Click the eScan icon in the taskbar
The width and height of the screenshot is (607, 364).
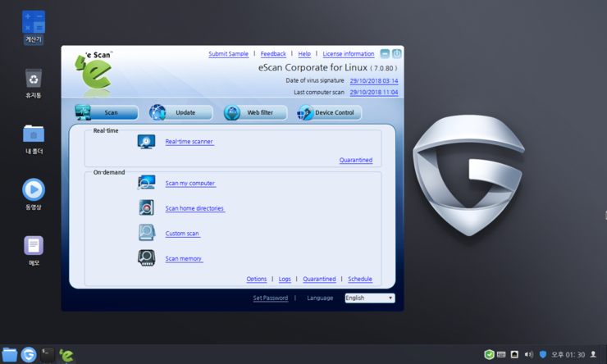(66, 355)
